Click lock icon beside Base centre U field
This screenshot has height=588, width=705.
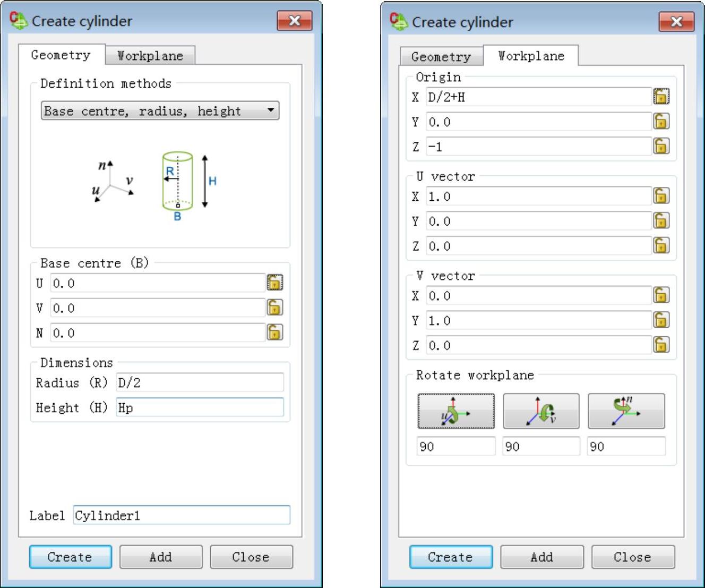coord(274,283)
